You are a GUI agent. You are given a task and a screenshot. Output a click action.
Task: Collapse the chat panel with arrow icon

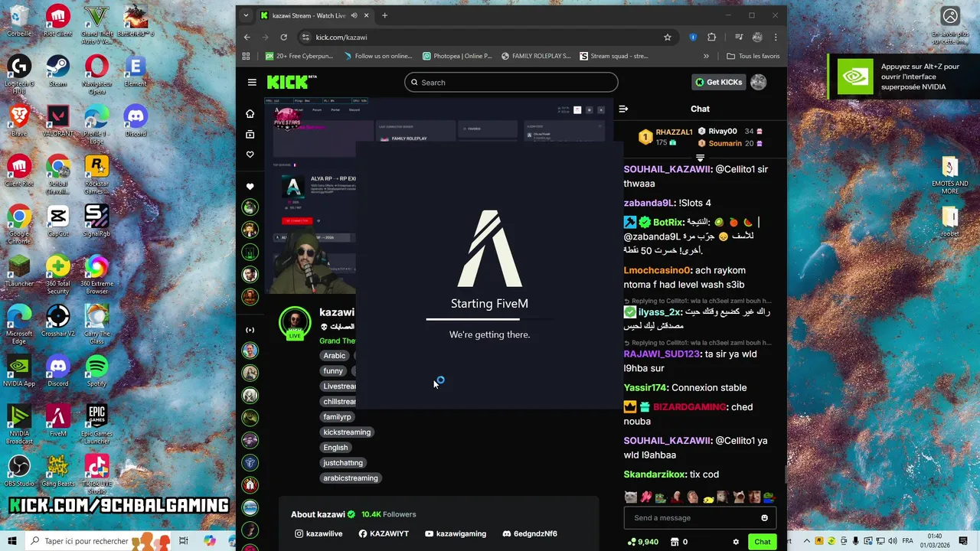click(x=623, y=109)
